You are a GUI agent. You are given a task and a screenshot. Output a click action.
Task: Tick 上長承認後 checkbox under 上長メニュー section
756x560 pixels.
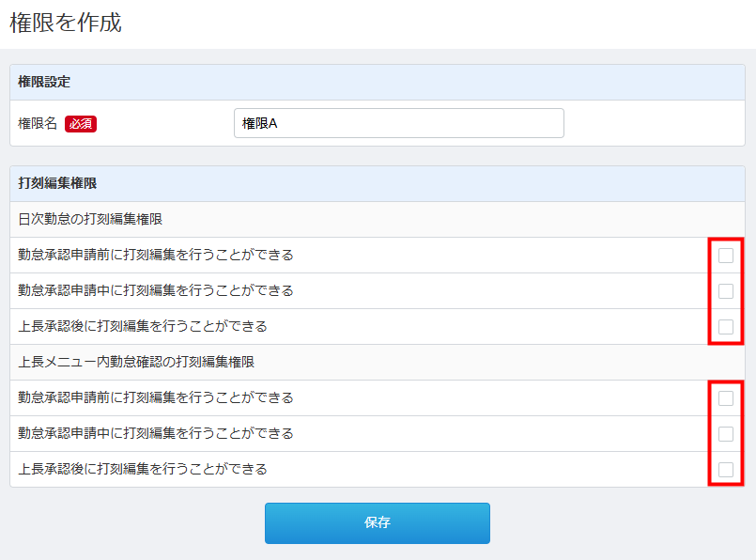coord(725,470)
